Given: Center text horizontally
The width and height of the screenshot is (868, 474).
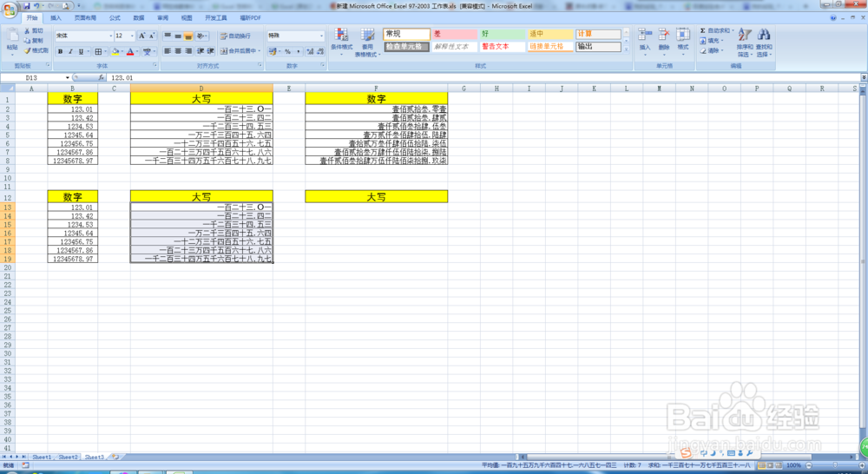Looking at the screenshot, I should coord(178,51).
